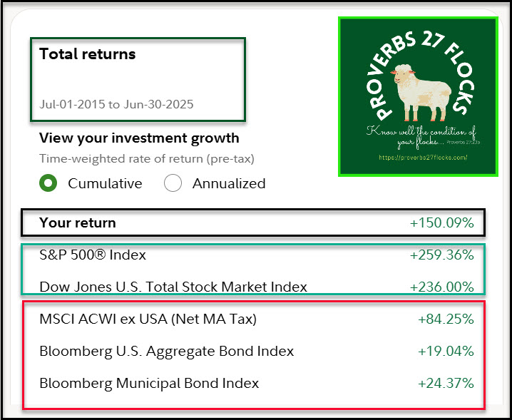512x420 pixels.
Task: Select the Annualized radio button
Action: point(173,183)
